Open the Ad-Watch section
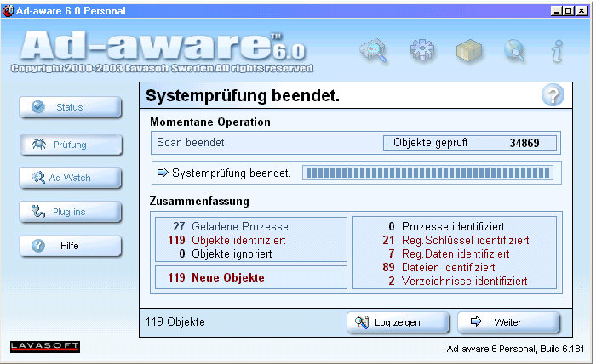This screenshot has height=364, width=596. [71, 178]
